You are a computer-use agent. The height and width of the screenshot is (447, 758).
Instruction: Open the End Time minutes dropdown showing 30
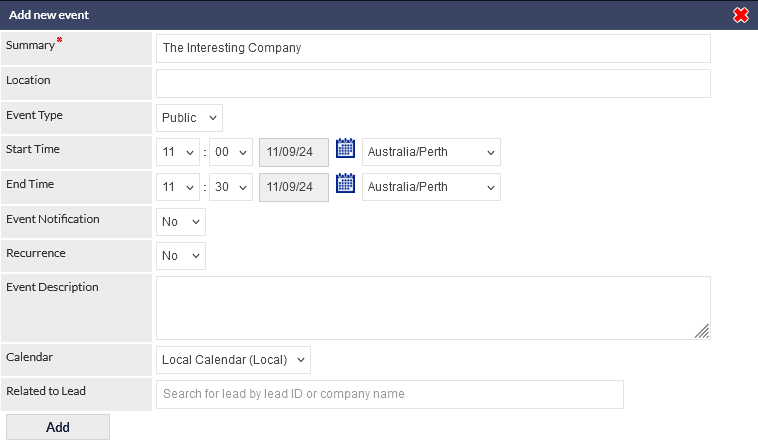pos(231,187)
